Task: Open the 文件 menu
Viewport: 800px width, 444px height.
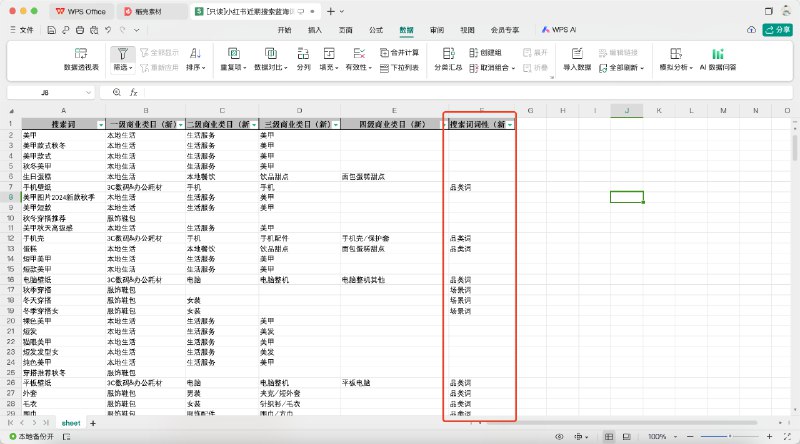Action: pyautogui.click(x=21, y=30)
